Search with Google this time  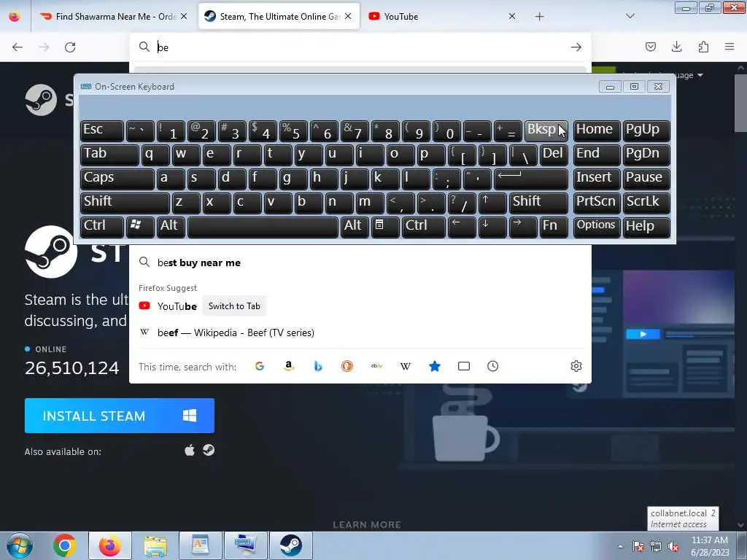coord(259,366)
